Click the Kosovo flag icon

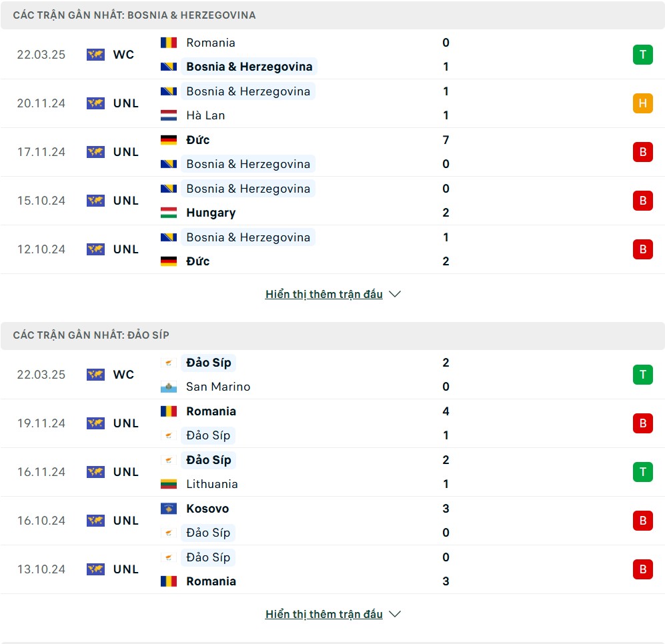[168, 508]
